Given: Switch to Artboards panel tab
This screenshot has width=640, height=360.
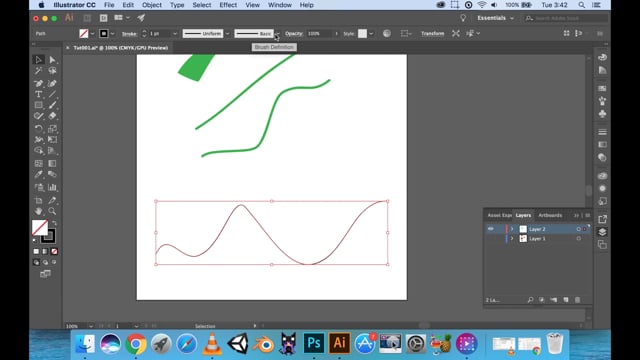Looking at the screenshot, I should [x=550, y=216].
